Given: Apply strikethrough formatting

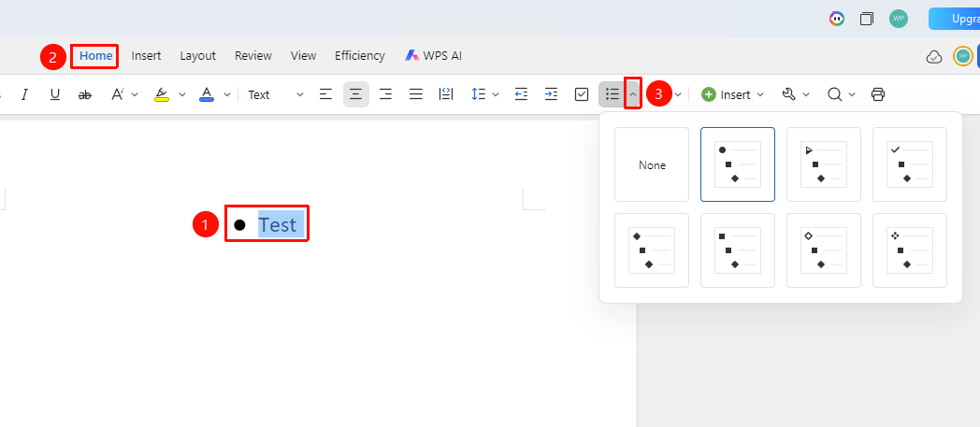Looking at the screenshot, I should pyautogui.click(x=85, y=94).
